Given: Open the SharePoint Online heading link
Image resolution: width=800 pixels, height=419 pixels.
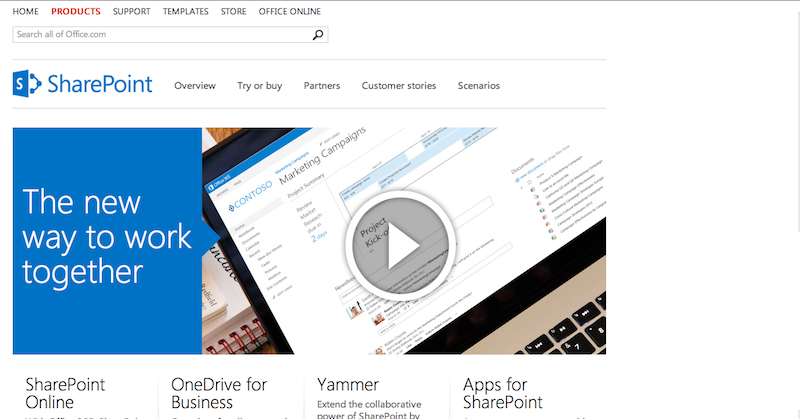Looking at the screenshot, I should (65, 393).
